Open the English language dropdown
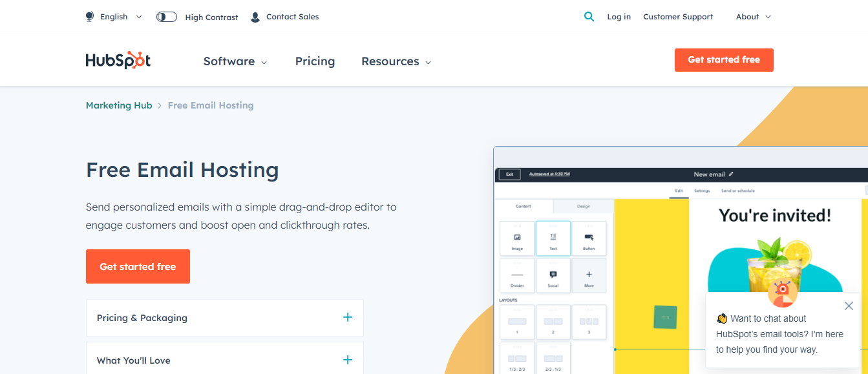Image resolution: width=868 pixels, height=374 pixels. (x=121, y=17)
